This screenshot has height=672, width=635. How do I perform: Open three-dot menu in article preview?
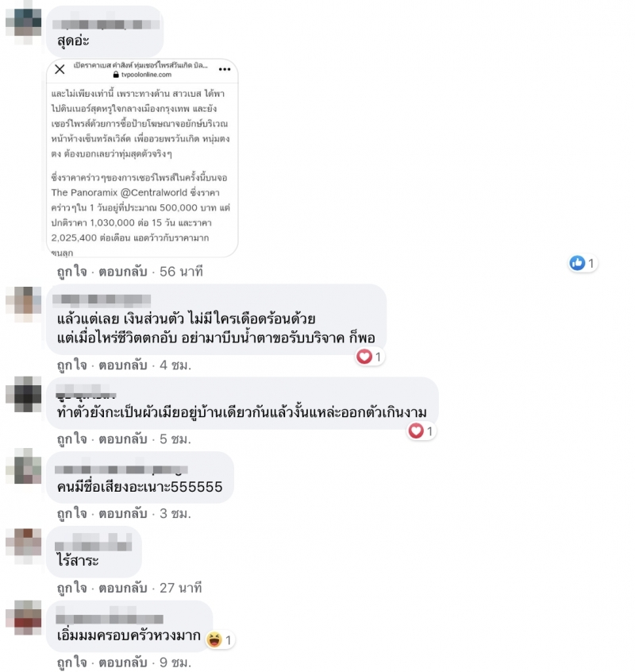[225, 69]
